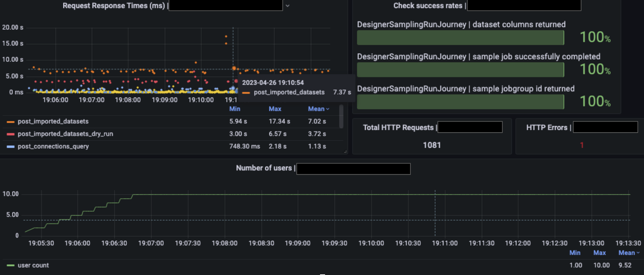Viewport: 644px width, 275px height.
Task: Sort user count legend by Min column
Action: (575, 253)
